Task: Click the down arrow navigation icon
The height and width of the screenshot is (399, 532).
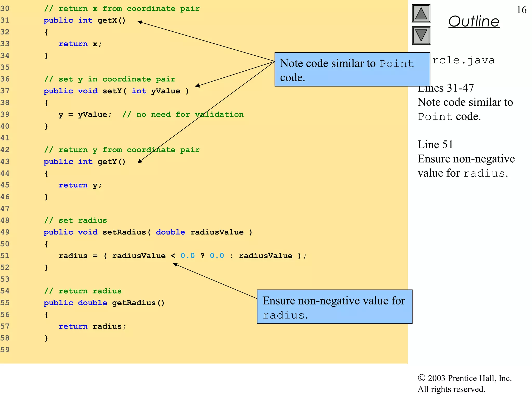Action: click(421, 36)
